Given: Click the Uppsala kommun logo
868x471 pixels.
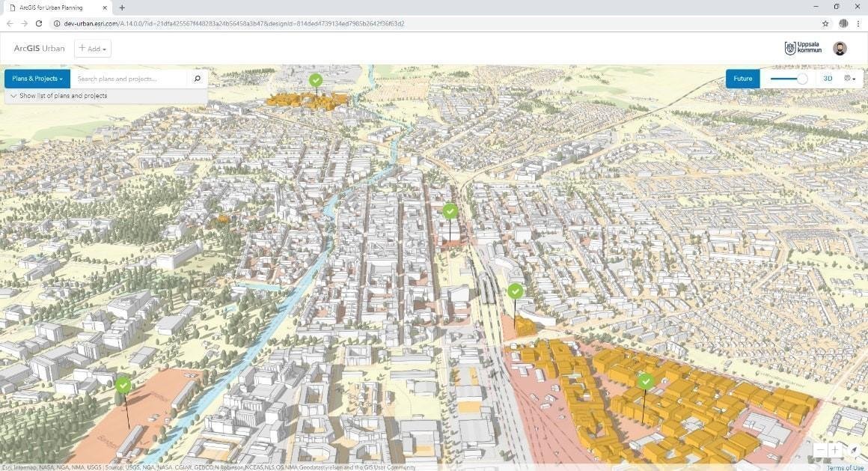Looking at the screenshot, I should coord(803,49).
